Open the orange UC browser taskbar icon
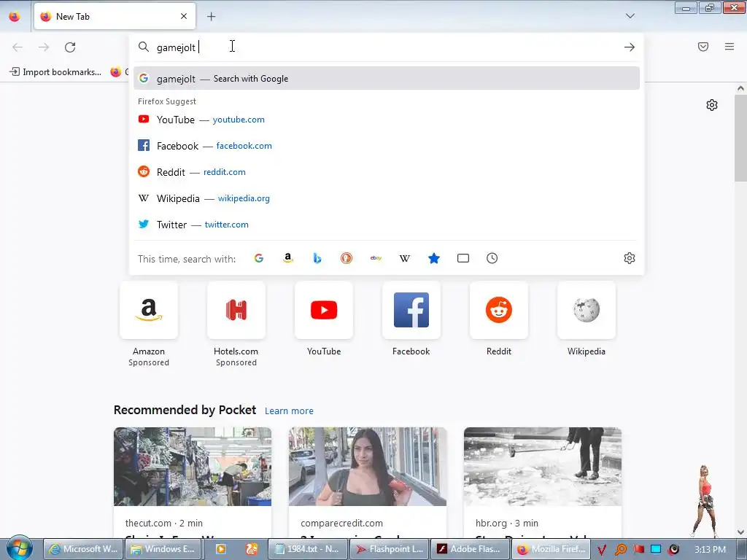The width and height of the screenshot is (747, 560). tap(252, 550)
